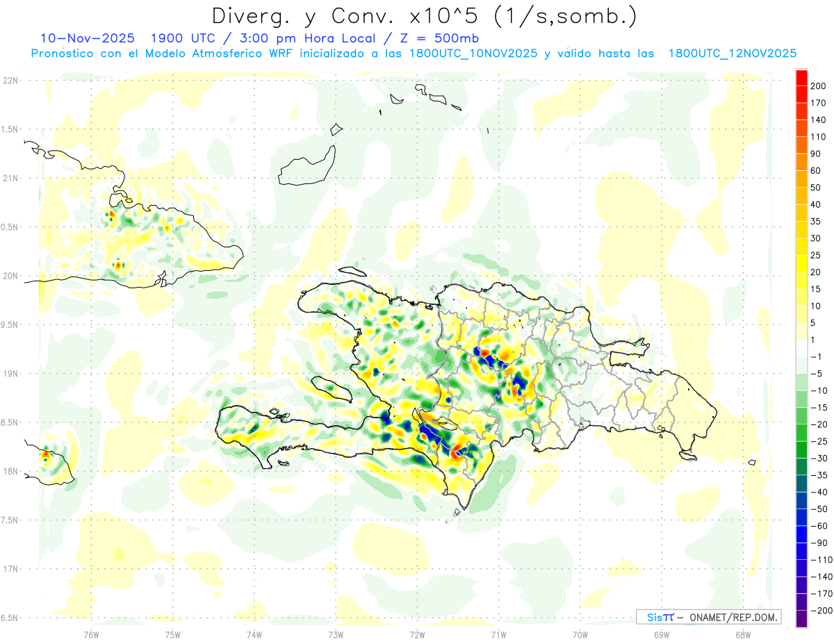
Task: Click the longitude label "76W"
Action: (91, 634)
